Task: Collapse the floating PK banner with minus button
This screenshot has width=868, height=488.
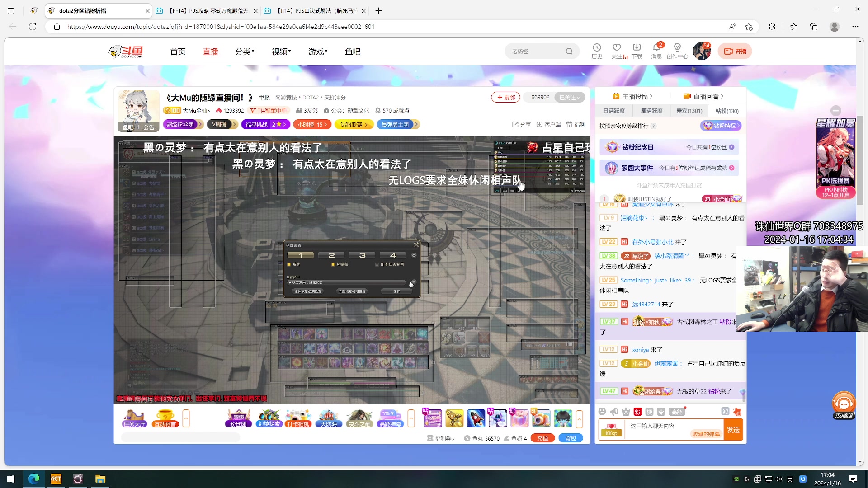Action: click(x=836, y=110)
